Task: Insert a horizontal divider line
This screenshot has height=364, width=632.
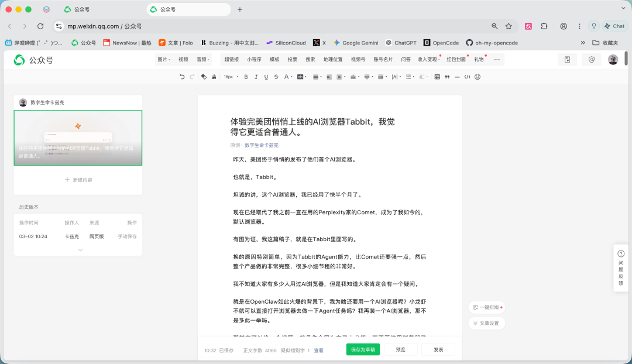Action: (x=456, y=77)
